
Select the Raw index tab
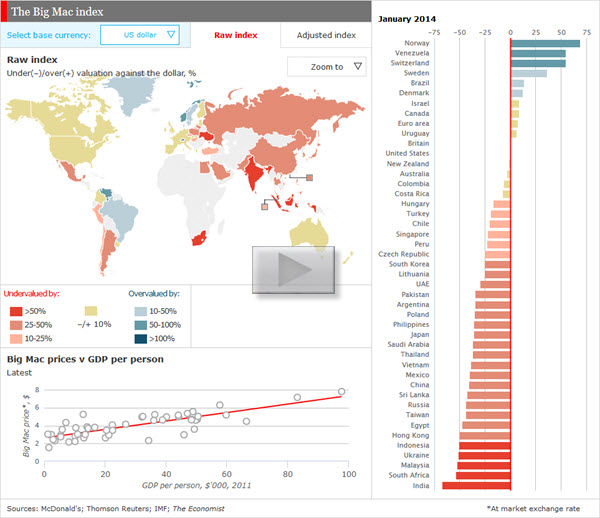click(236, 36)
